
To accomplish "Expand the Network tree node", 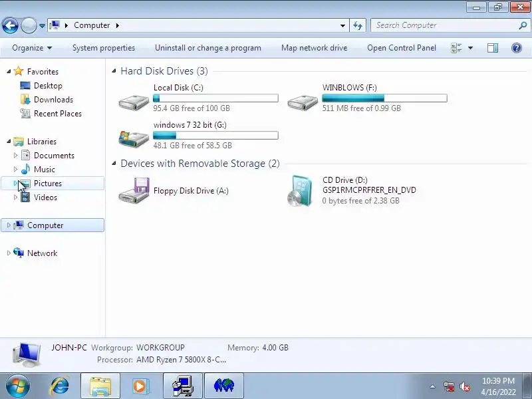I will point(9,253).
